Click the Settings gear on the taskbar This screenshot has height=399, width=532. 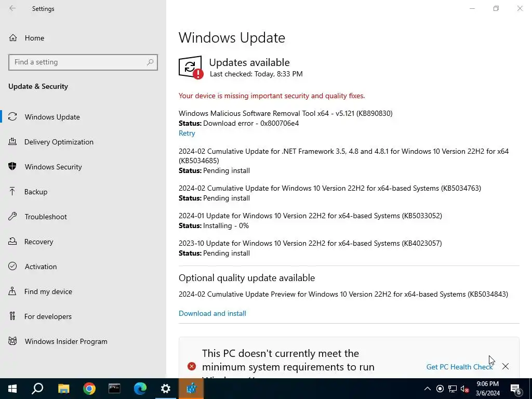166,389
